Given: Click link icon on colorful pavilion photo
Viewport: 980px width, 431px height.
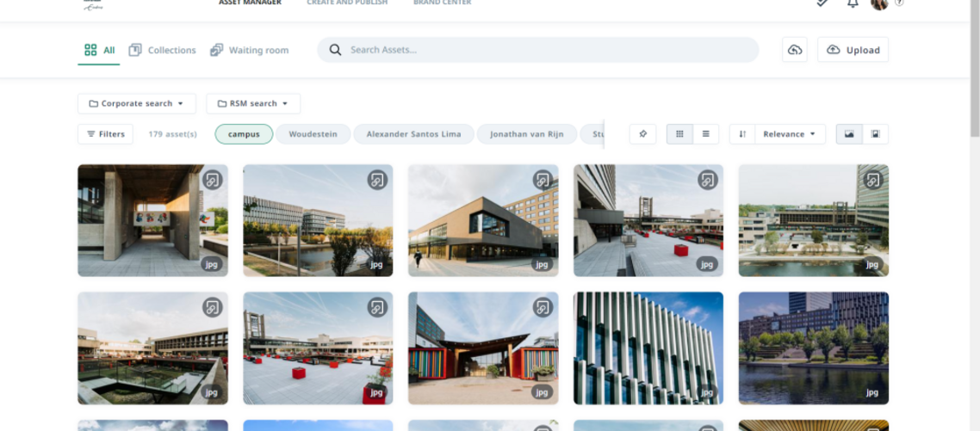Looking at the screenshot, I should point(543,307).
